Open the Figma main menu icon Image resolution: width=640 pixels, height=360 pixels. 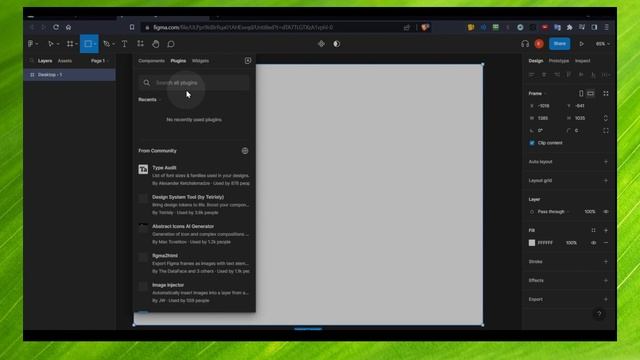31,44
